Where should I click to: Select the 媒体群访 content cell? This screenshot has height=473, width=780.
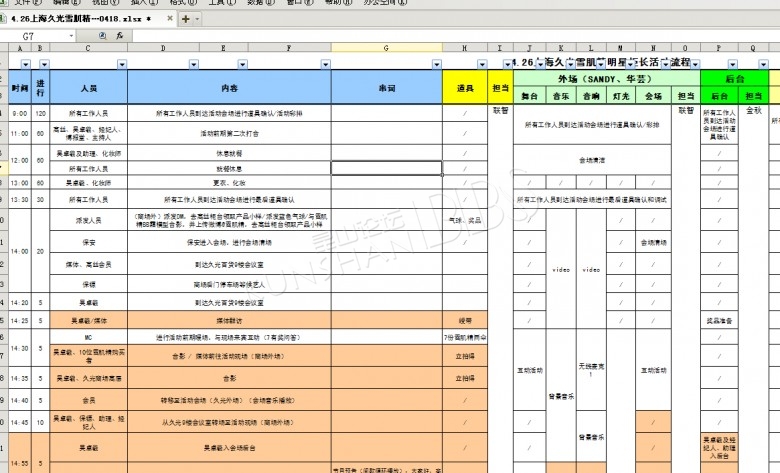pyautogui.click(x=229, y=321)
